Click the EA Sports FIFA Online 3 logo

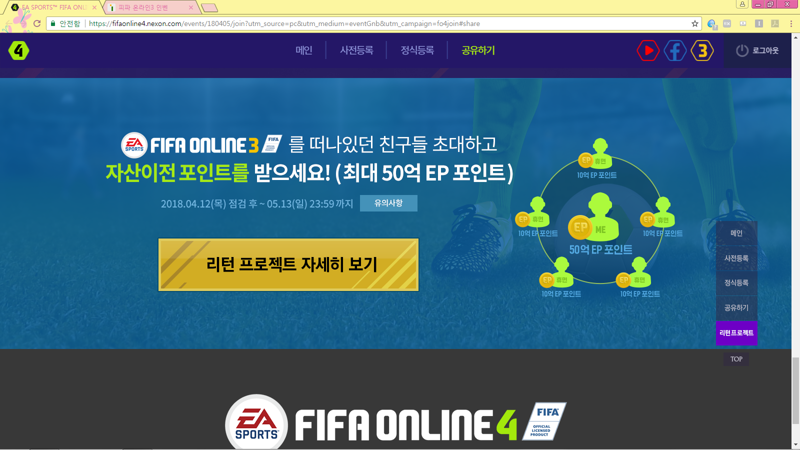(201, 145)
